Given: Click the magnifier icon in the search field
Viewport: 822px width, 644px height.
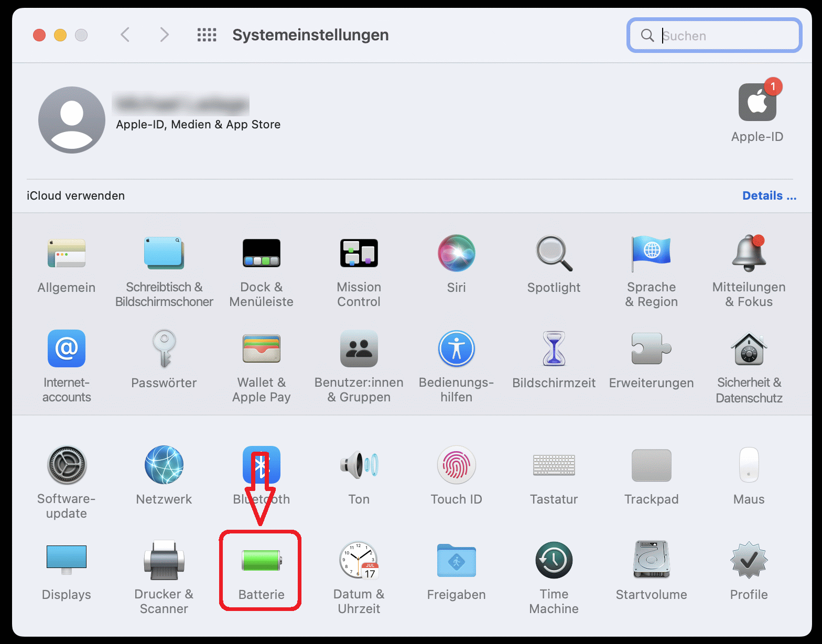Looking at the screenshot, I should [647, 35].
